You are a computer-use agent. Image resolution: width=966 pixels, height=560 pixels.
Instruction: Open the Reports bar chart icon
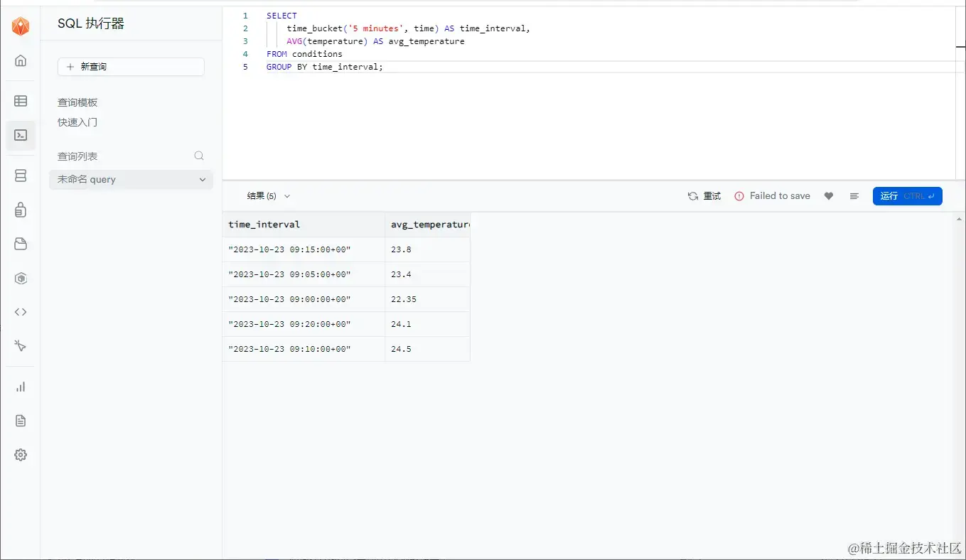(x=21, y=387)
